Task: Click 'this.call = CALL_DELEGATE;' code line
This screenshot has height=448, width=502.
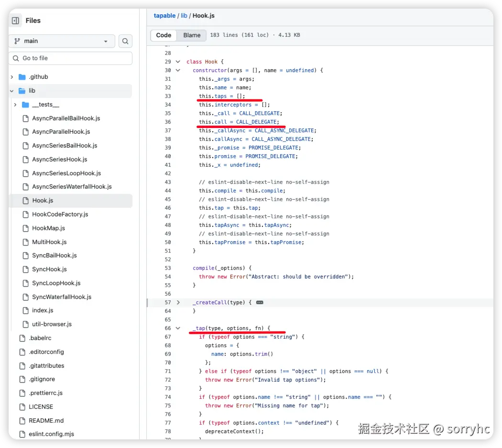Action: [x=239, y=122]
